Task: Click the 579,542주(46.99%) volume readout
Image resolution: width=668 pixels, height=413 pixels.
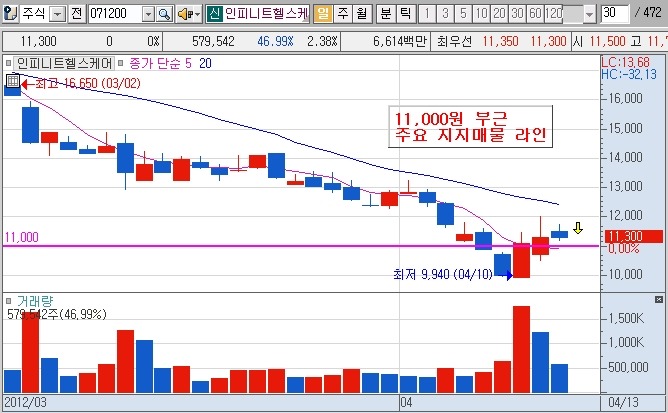Action: tap(57, 315)
